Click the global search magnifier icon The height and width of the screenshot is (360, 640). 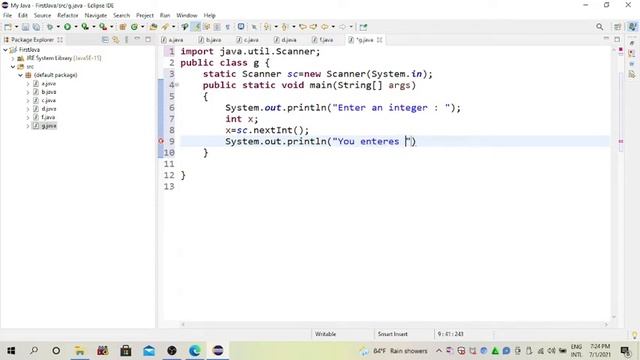click(599, 27)
